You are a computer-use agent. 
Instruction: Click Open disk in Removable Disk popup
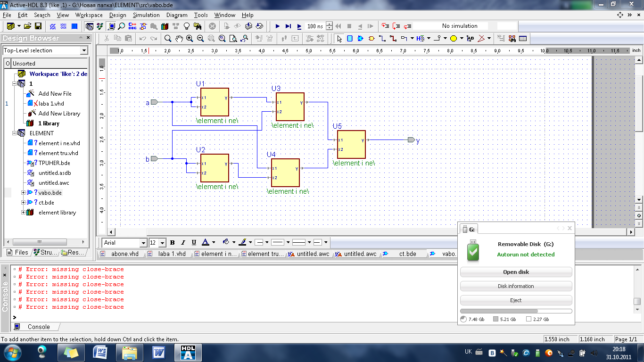(x=516, y=272)
